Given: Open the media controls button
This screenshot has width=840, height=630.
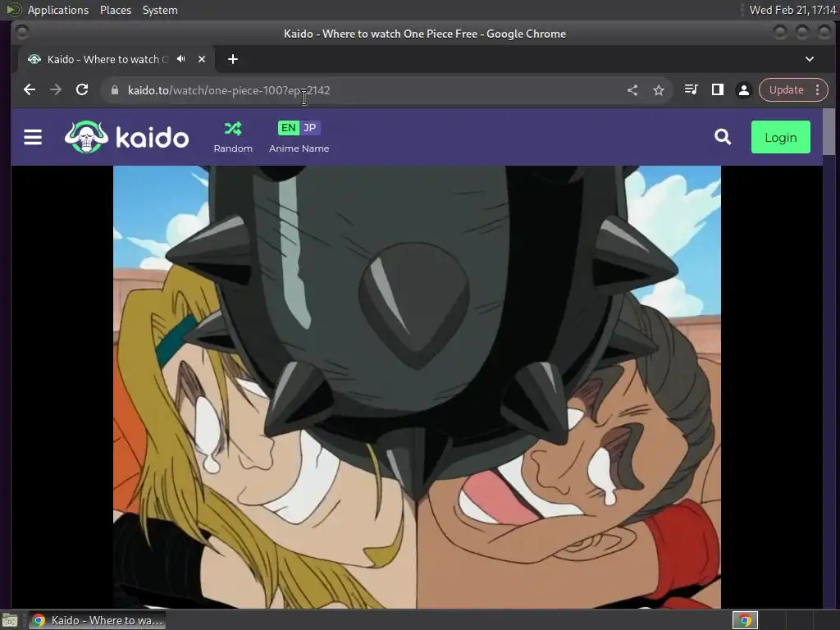Looking at the screenshot, I should coord(691,90).
